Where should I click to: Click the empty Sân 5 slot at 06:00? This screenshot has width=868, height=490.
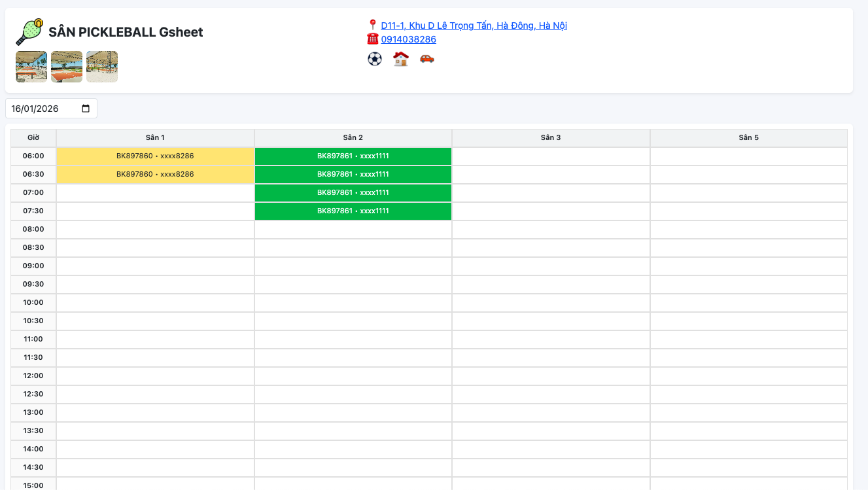click(748, 156)
